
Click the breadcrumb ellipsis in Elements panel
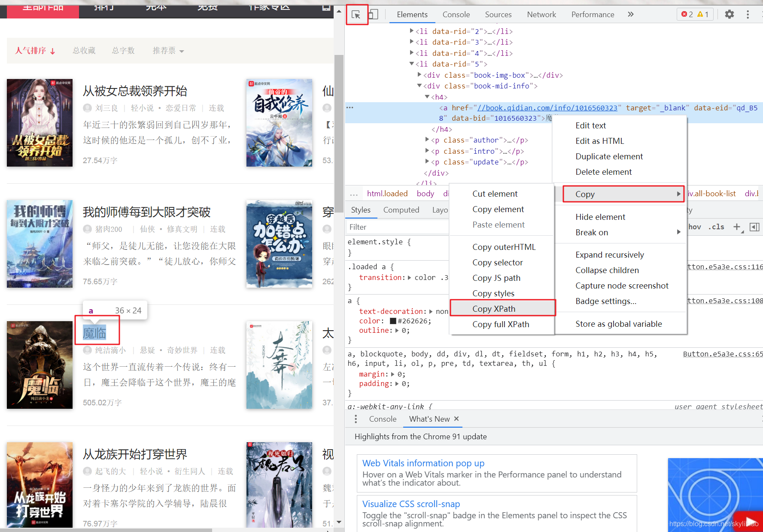click(x=354, y=194)
